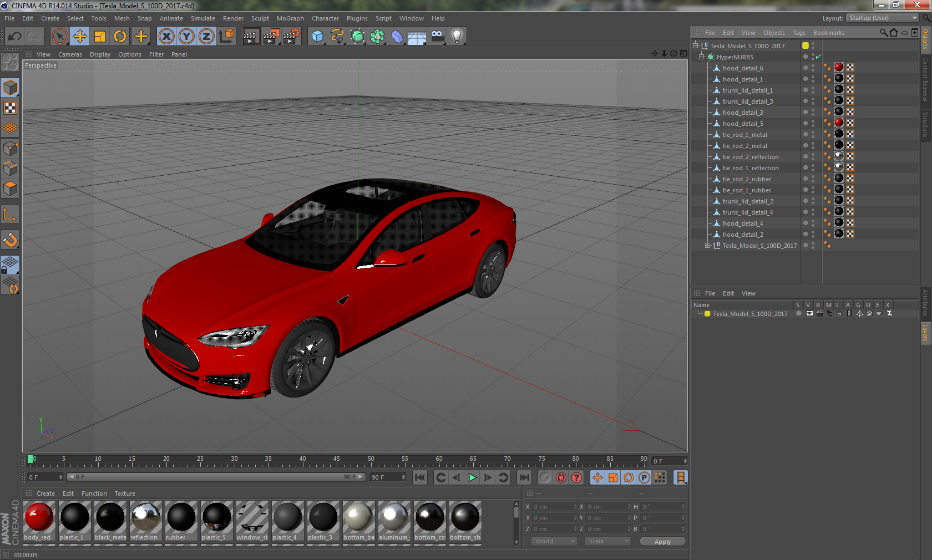
Task: Switch to Texture mode
Action: click(10, 108)
